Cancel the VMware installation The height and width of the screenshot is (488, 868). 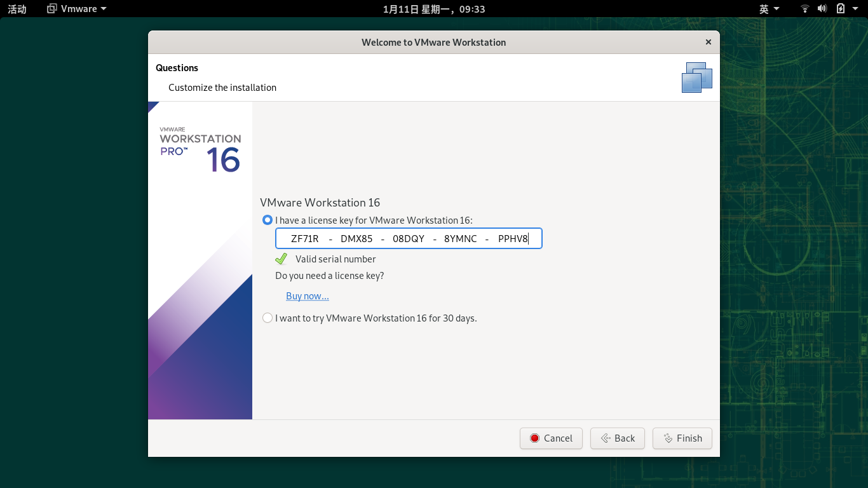tap(551, 438)
